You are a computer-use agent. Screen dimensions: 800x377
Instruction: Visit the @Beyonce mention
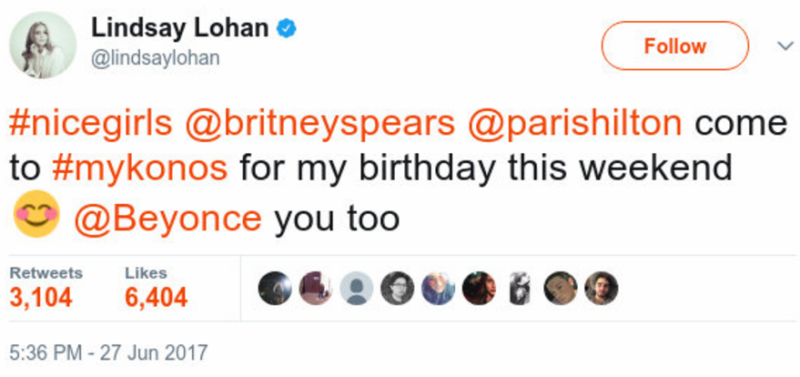point(168,217)
